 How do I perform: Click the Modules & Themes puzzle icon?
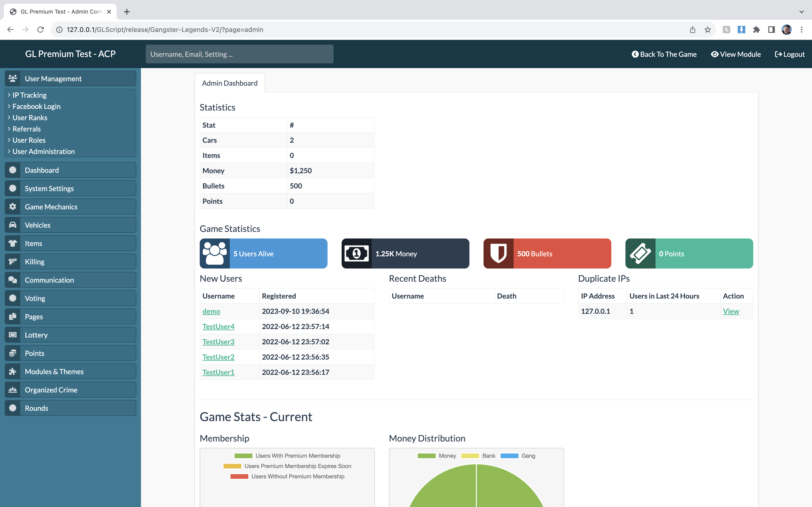coord(13,372)
